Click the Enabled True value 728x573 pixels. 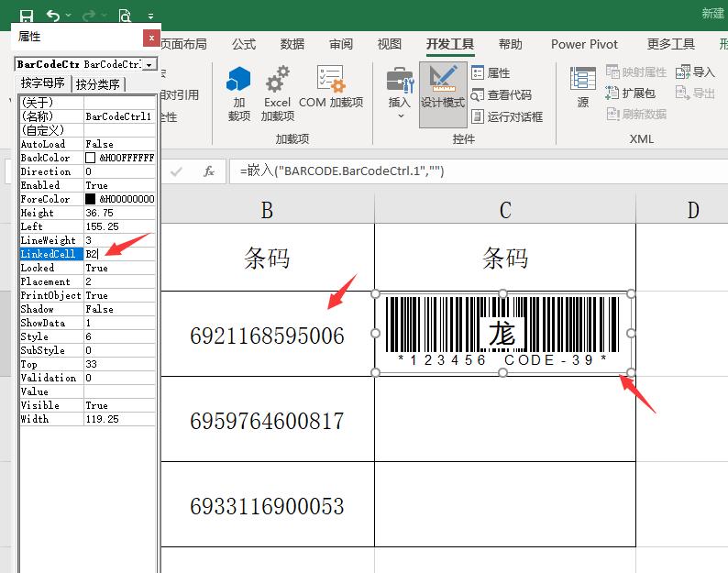[x=120, y=185]
